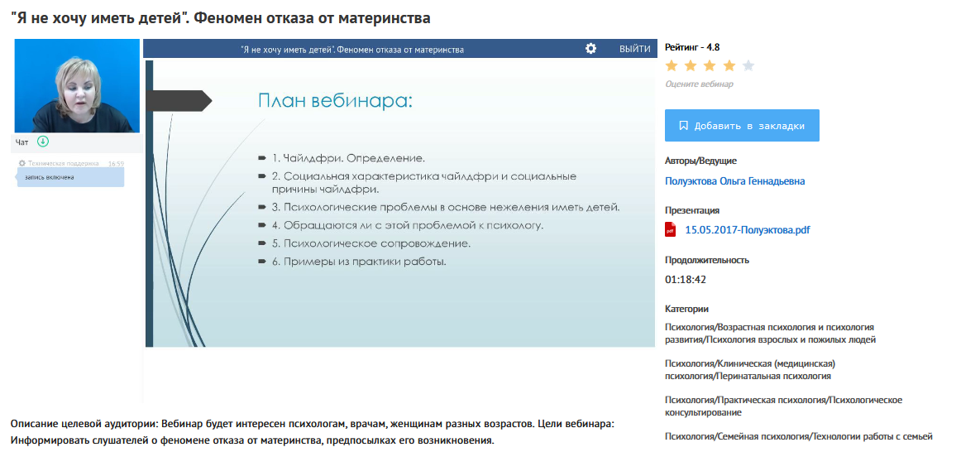Open Технологии работы с семьей category
Viewport: 980px width, 452px height.
pos(797,436)
